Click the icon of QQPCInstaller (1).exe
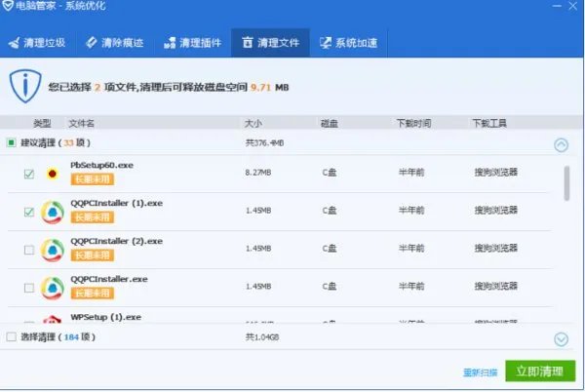The width and height of the screenshot is (585, 392). click(x=53, y=212)
